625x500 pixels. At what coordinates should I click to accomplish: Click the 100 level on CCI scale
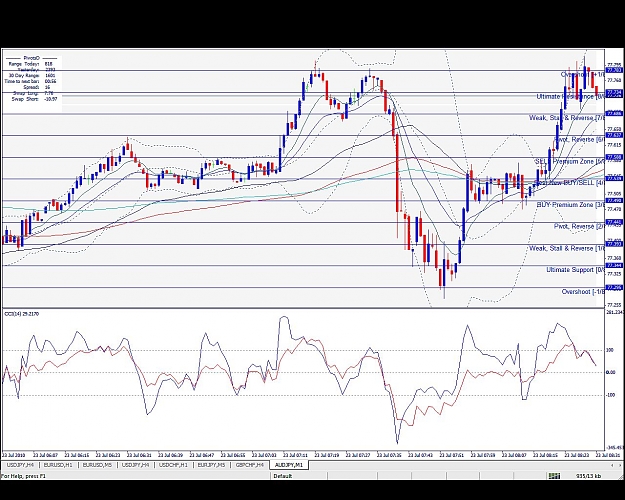pos(610,350)
